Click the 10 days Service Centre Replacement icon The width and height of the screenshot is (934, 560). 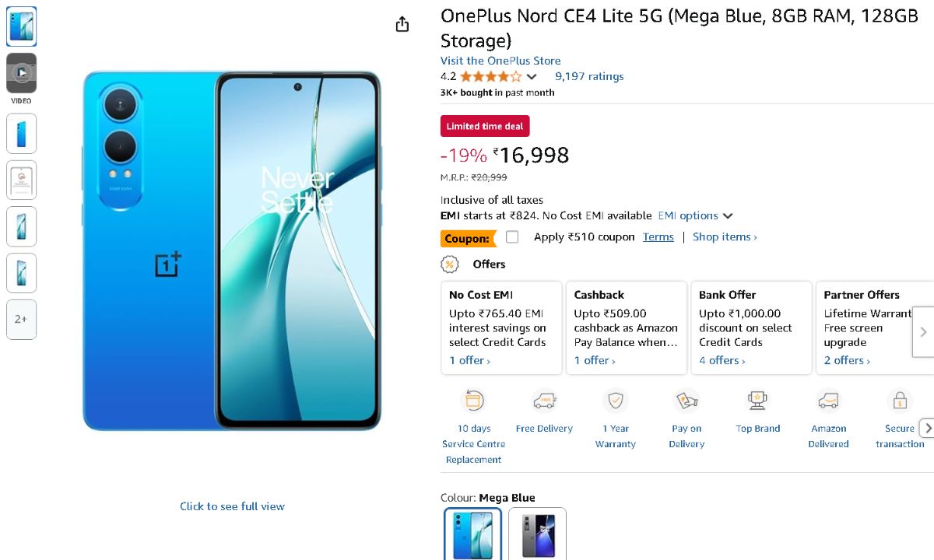[x=474, y=401]
